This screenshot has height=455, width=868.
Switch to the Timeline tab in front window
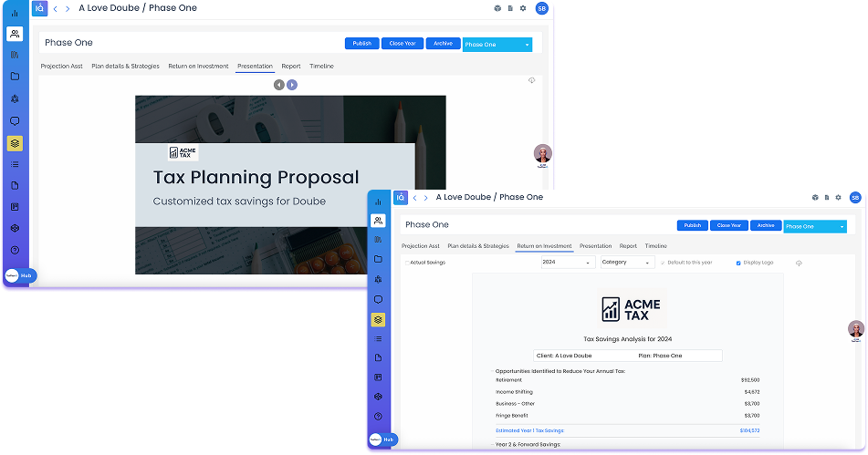click(x=655, y=246)
